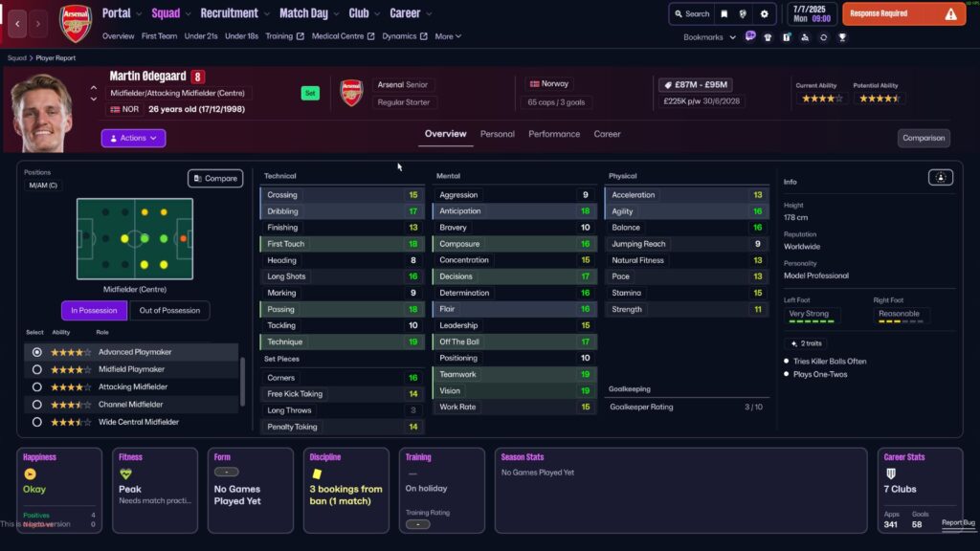Image resolution: width=980 pixels, height=551 pixels.
Task: Click the circular transfer arrows icon
Action: click(x=824, y=37)
